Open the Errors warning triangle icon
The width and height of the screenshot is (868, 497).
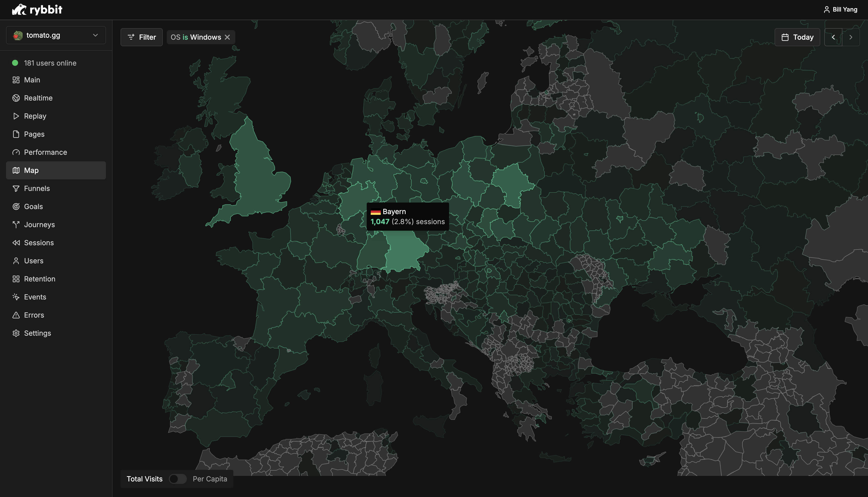click(x=16, y=315)
